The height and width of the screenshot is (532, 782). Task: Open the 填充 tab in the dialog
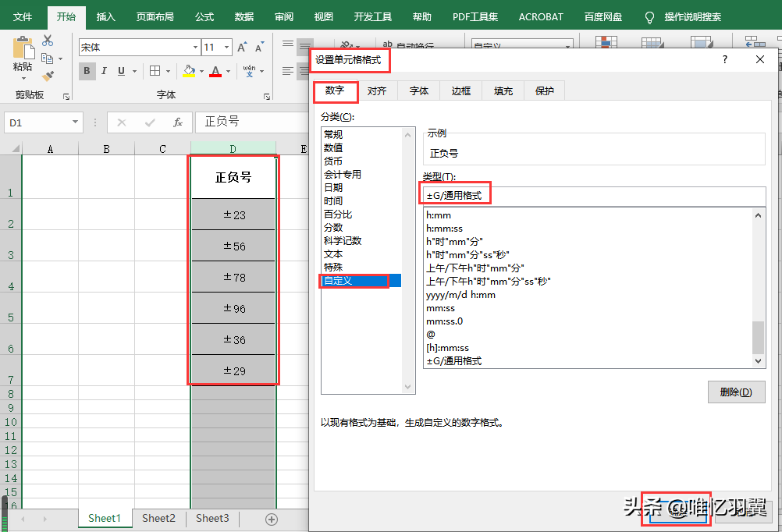coord(503,90)
